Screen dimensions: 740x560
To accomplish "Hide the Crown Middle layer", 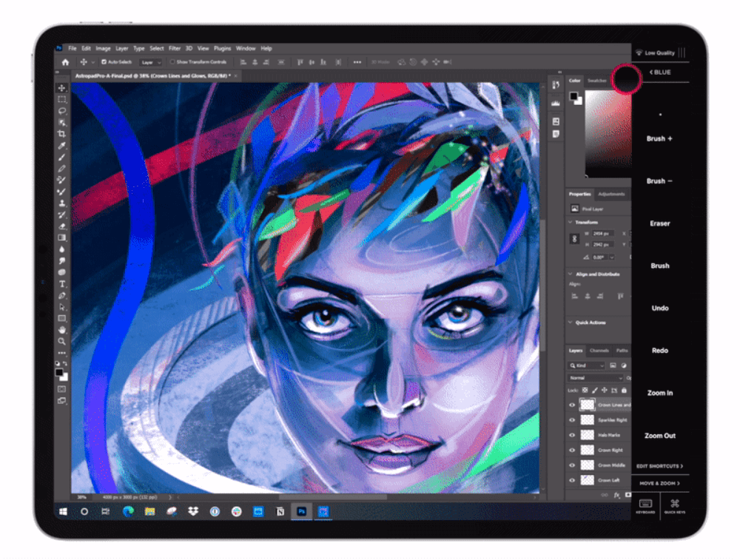I will click(572, 465).
